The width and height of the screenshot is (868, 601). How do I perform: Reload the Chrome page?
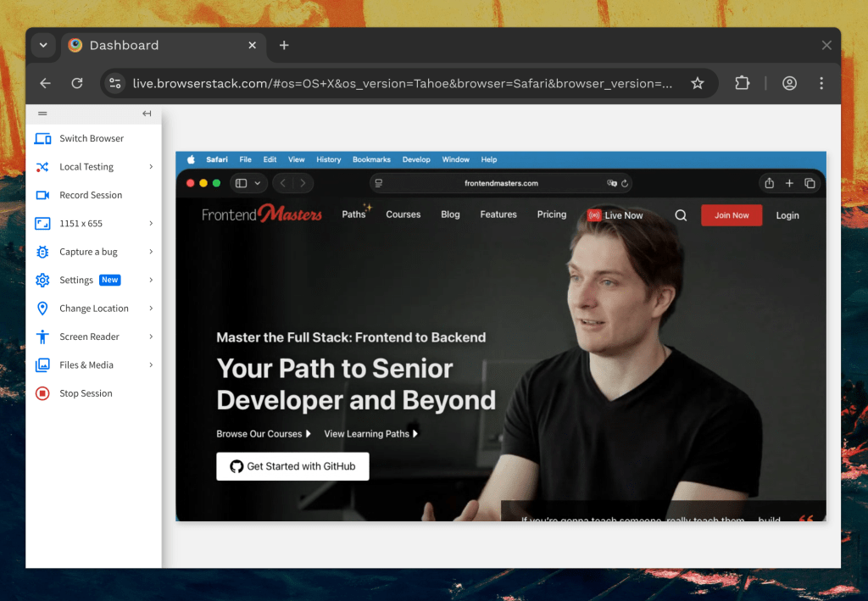[77, 83]
